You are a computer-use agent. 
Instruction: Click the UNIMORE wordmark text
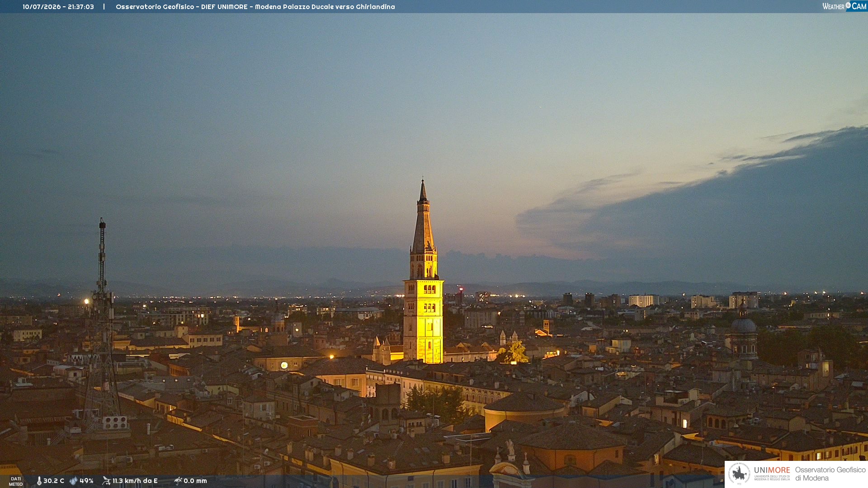[x=772, y=470]
